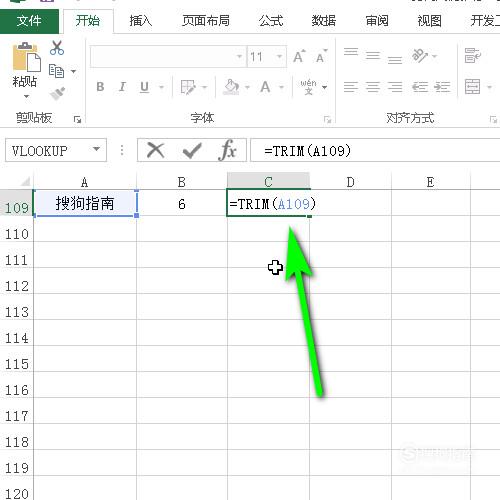Switch to the 审阅 Review tab
This screenshot has width=500, height=500.
[377, 21]
